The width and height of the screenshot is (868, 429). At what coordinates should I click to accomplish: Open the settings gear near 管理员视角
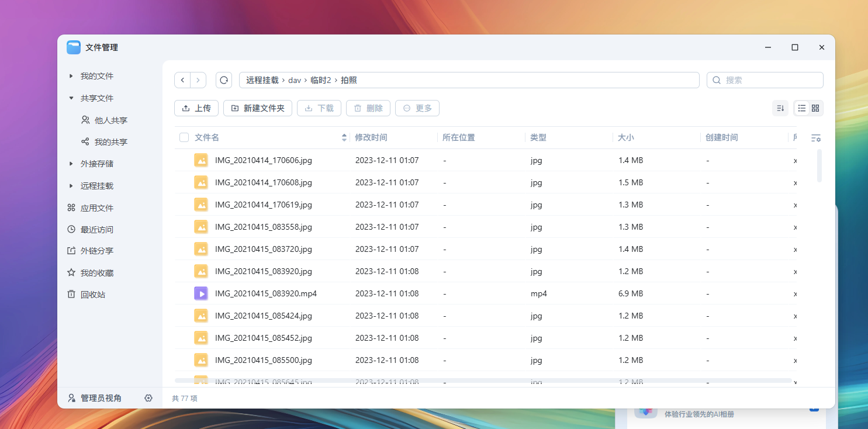[x=148, y=398]
